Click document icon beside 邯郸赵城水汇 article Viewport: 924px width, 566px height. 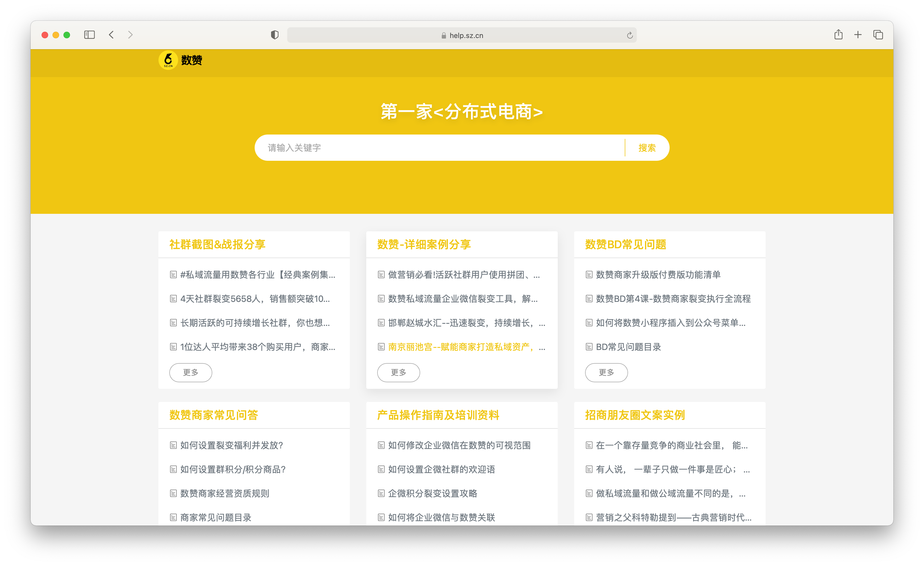pyautogui.click(x=381, y=323)
